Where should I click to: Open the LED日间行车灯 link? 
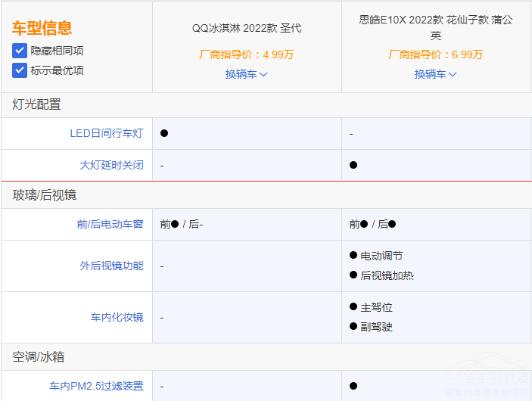(x=107, y=133)
